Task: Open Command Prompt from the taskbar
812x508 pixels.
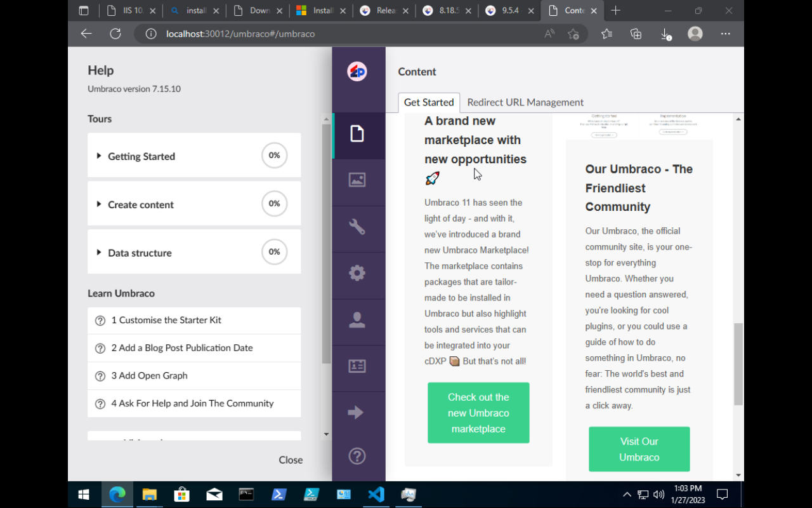Action: (246, 494)
